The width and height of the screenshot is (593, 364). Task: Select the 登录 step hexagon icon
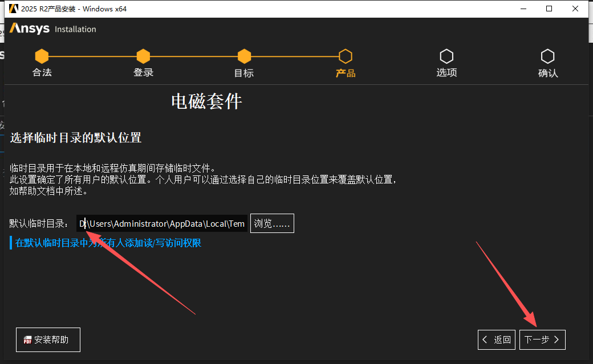pyautogui.click(x=143, y=56)
